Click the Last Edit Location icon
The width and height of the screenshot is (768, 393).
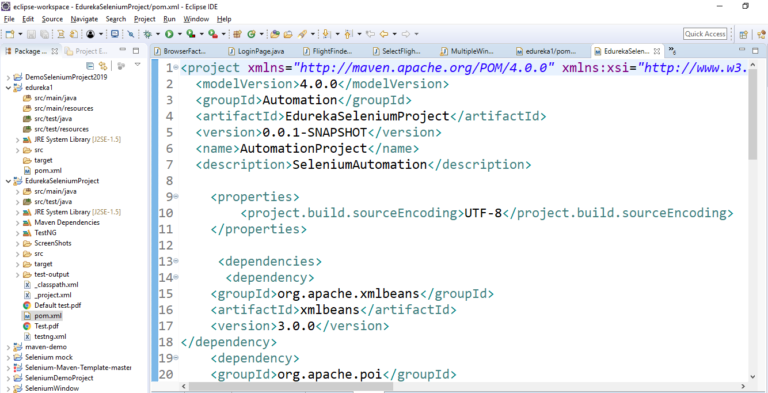coord(370,34)
